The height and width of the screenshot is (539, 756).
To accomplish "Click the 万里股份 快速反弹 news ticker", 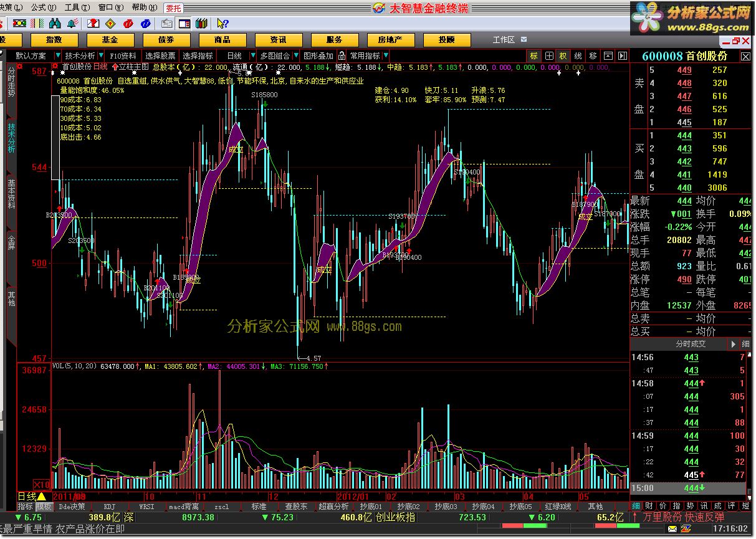I will [x=684, y=517].
